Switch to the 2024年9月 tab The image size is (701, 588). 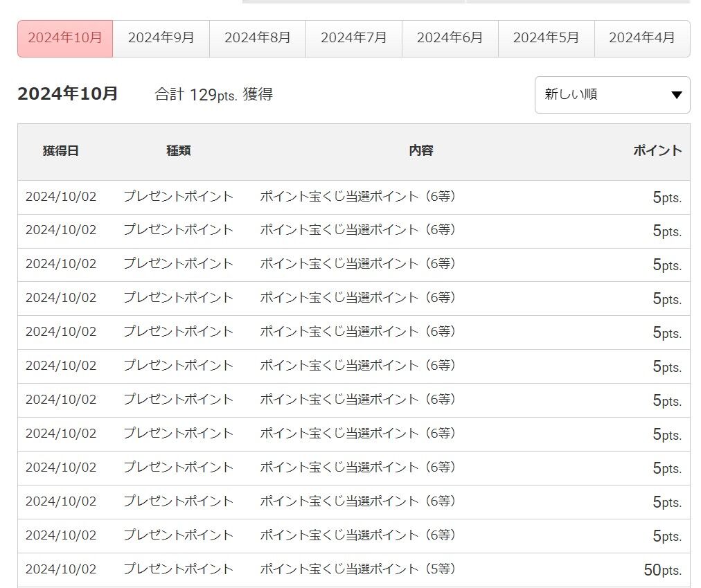pyautogui.click(x=161, y=39)
